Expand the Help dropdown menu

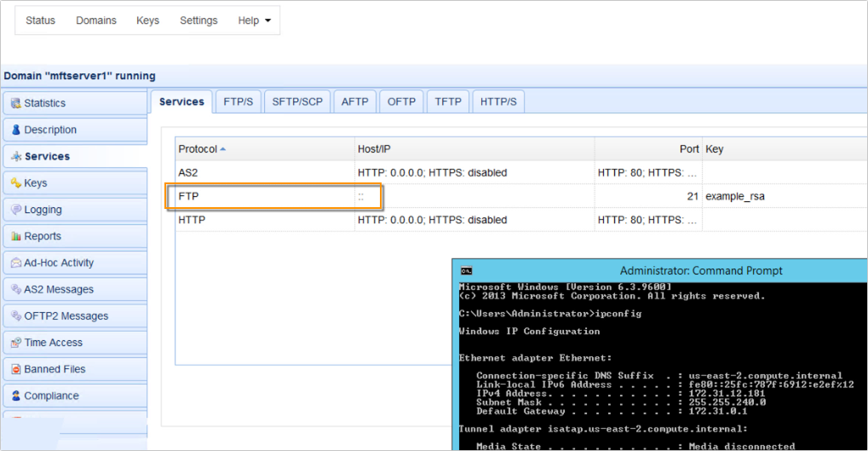click(254, 20)
